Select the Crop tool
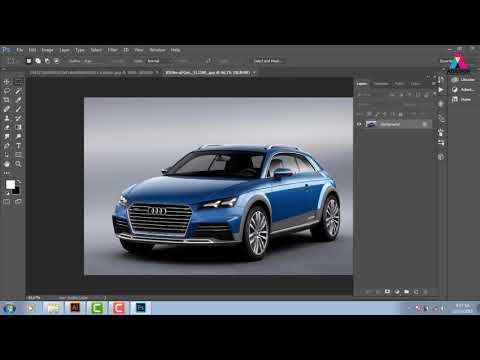The height and width of the screenshot is (360, 480). coord(6,100)
